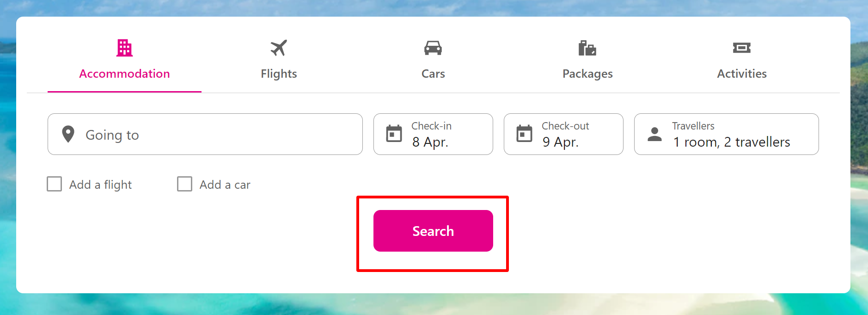Click the person icon in the Travellers field
The width and height of the screenshot is (868, 315).
(x=655, y=134)
